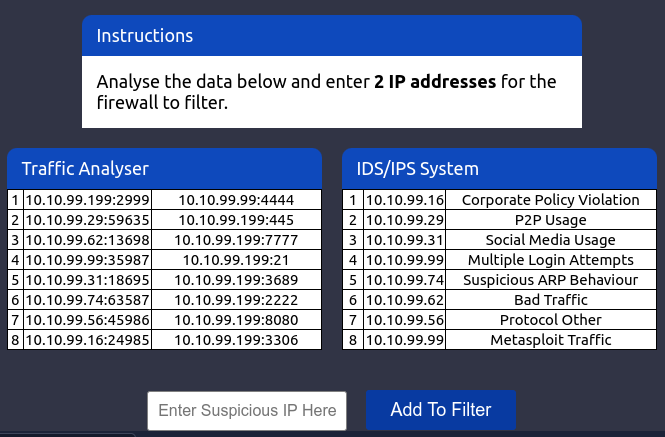Click destination 10.10.99.199:445 cell
The image size is (665, 437).
236,220
